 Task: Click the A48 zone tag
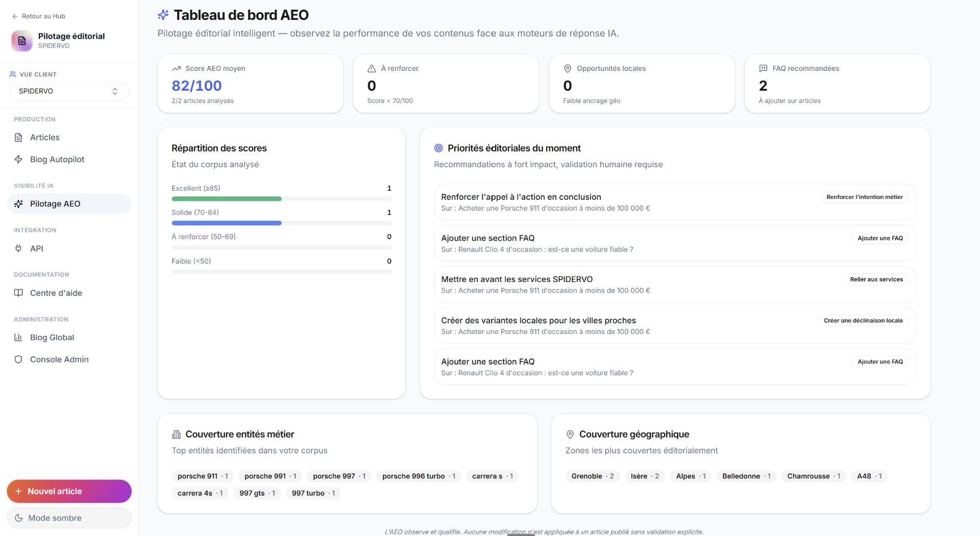[869, 476]
